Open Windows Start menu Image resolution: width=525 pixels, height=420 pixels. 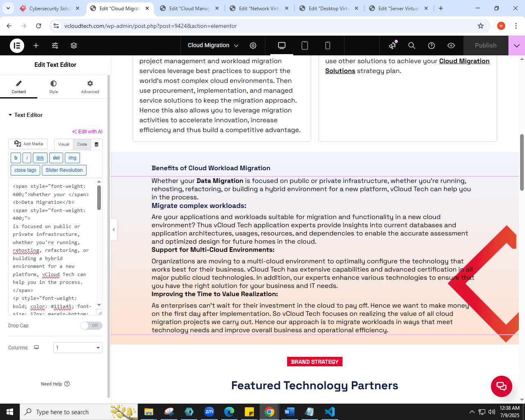(x=10, y=412)
